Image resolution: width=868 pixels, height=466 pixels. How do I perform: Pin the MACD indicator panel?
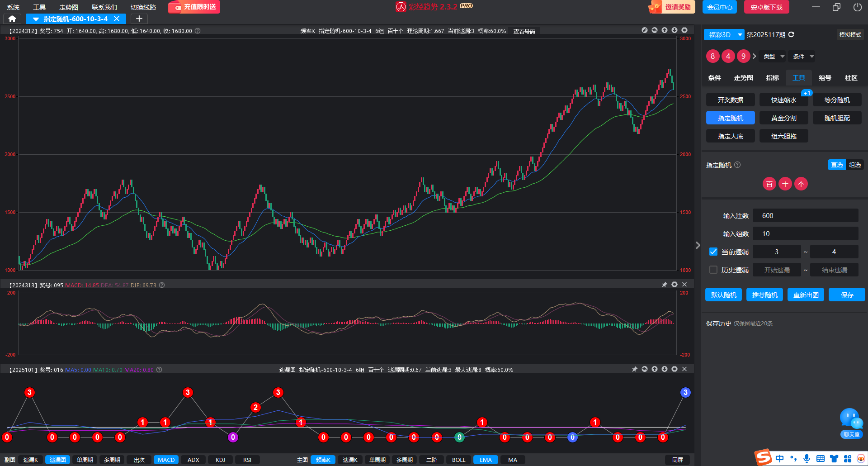tap(664, 285)
